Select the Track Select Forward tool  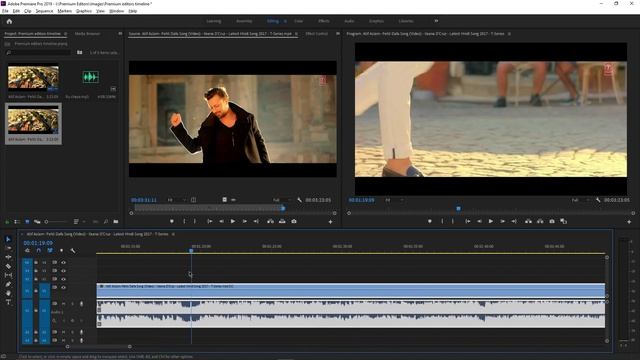8,248
